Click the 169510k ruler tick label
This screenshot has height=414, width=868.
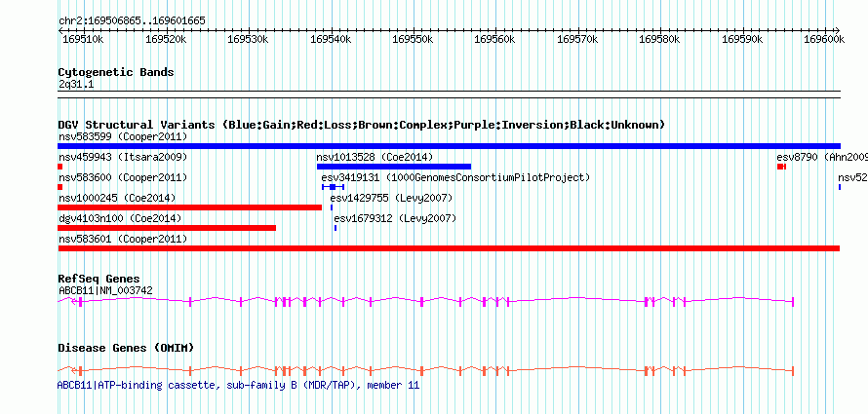coord(84,39)
